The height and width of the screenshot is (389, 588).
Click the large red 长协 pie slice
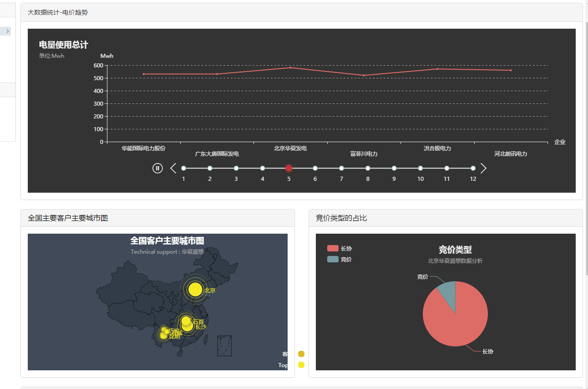[x=455, y=323]
